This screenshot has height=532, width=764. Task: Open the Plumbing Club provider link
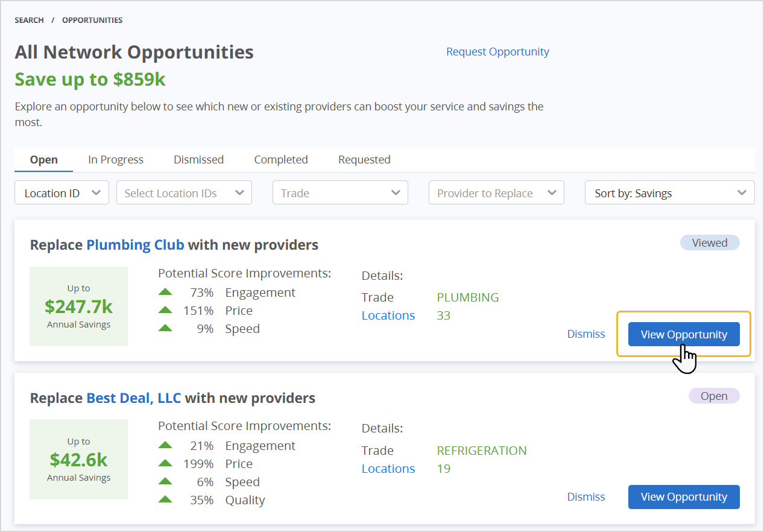pos(135,245)
